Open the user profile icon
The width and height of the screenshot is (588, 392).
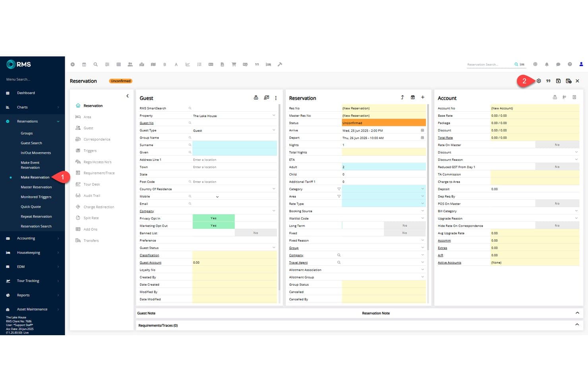tap(581, 64)
